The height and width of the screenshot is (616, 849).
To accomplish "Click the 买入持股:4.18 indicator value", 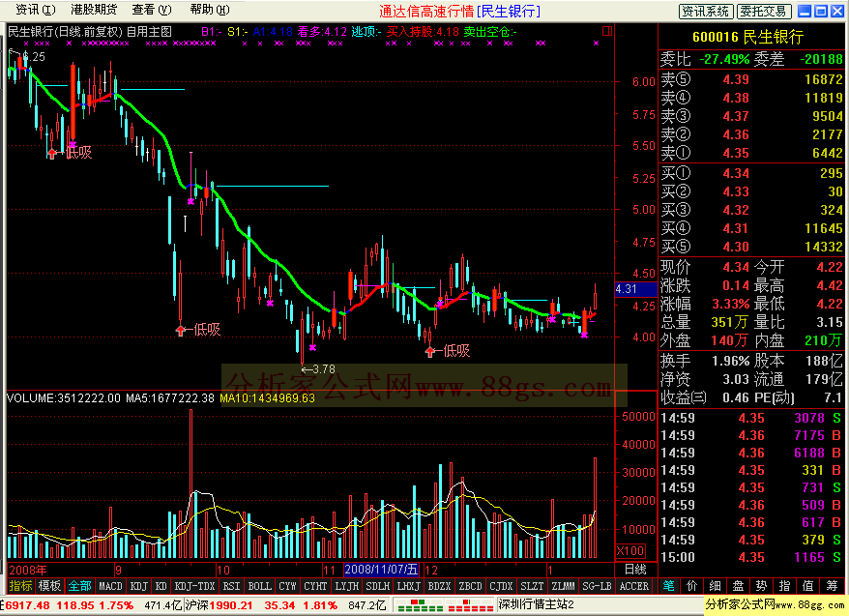I will point(423,31).
